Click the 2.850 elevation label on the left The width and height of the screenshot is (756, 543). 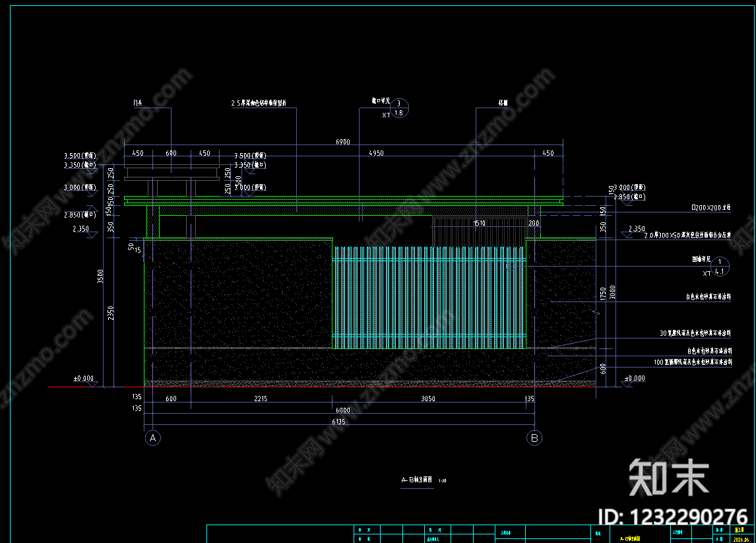pos(80,214)
